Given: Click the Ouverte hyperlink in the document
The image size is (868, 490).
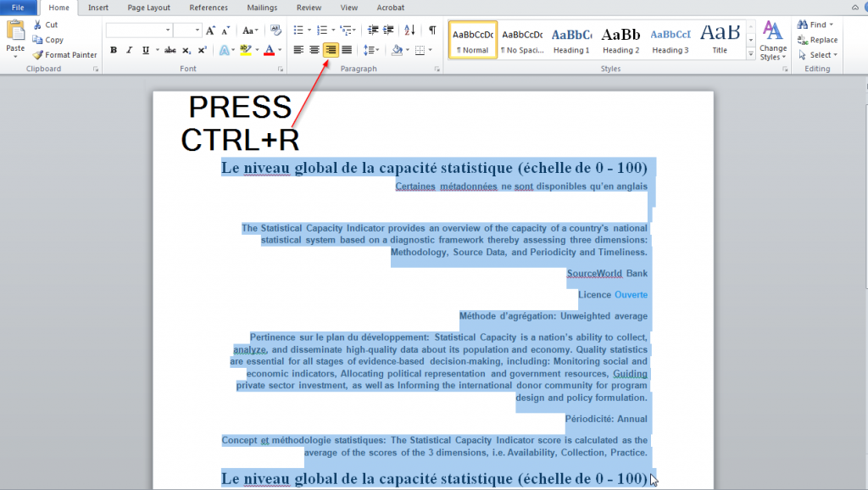Looking at the screenshot, I should (x=631, y=294).
